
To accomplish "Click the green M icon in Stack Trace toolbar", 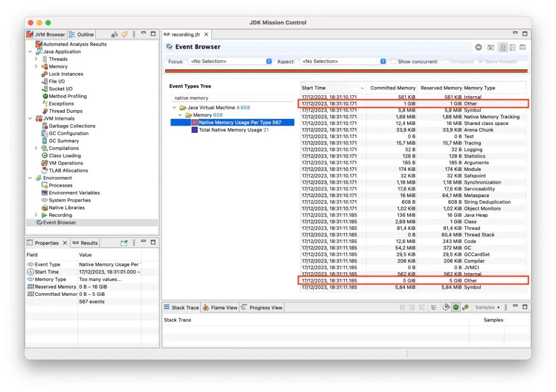I will point(456,307).
